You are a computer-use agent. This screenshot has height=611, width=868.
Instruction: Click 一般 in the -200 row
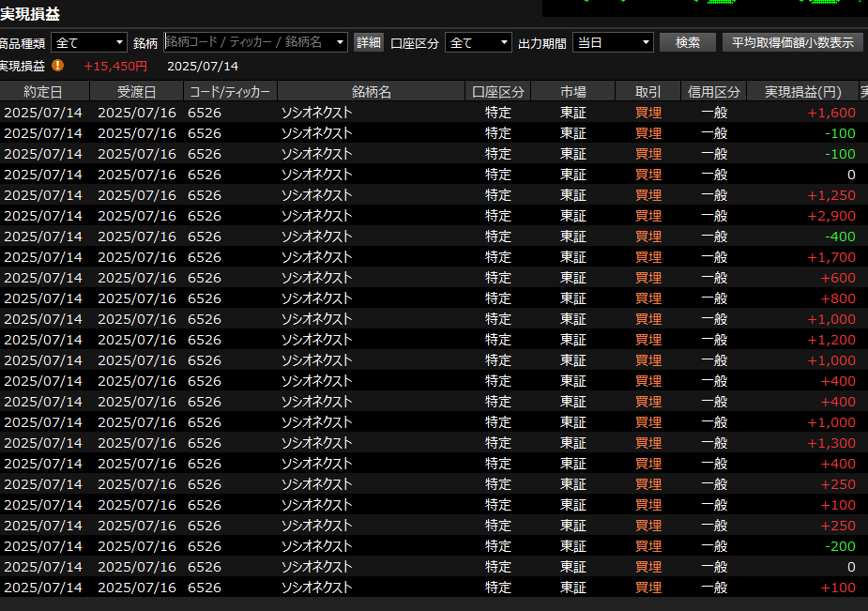(x=714, y=546)
